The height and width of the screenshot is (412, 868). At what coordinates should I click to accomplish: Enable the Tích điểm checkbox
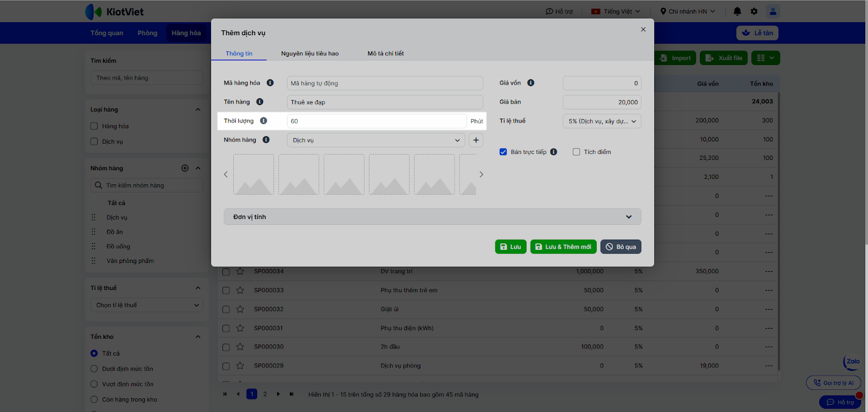point(577,152)
